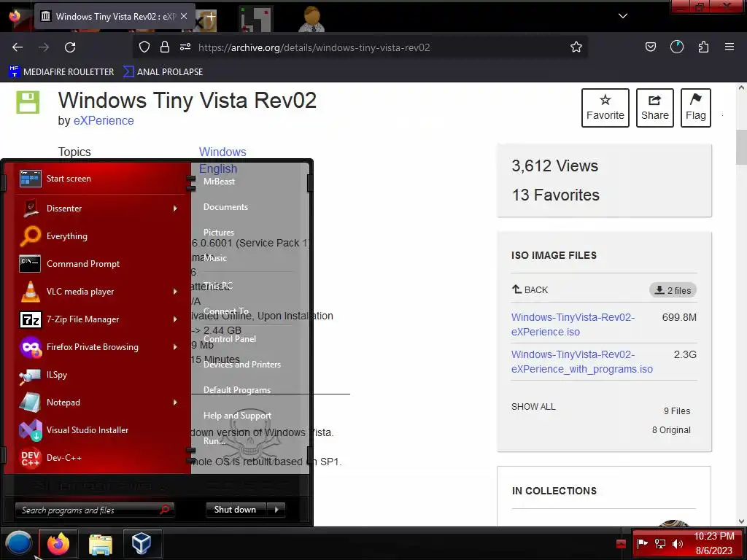The image size is (747, 560).
Task: Open Shut down options arrow
Action: [x=276, y=510]
